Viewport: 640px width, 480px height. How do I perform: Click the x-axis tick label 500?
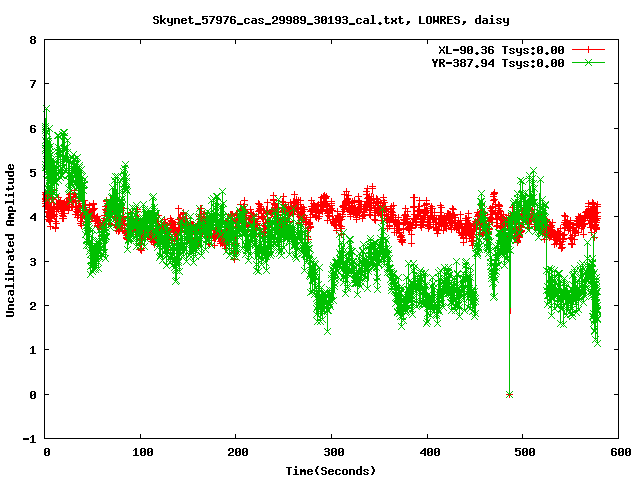(524, 452)
